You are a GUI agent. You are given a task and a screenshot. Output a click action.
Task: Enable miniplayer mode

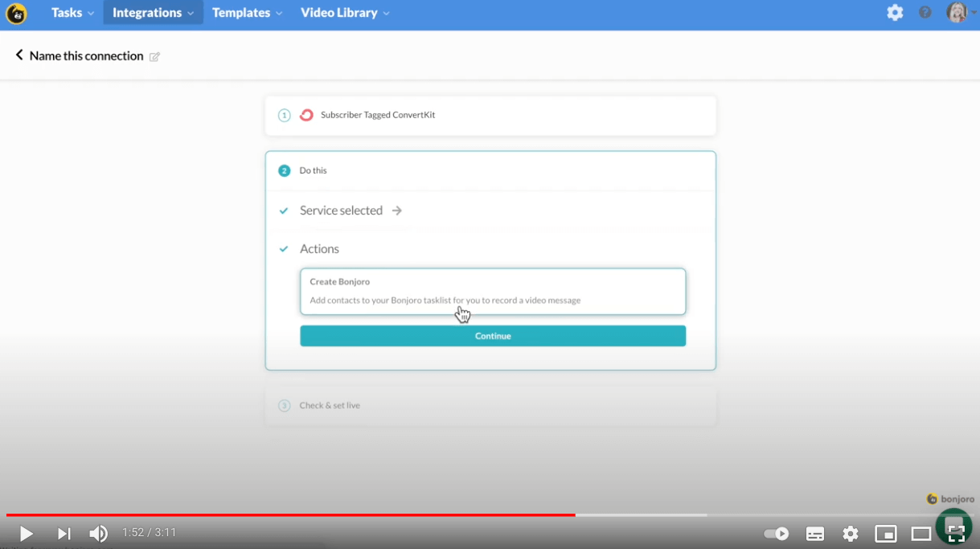886,534
